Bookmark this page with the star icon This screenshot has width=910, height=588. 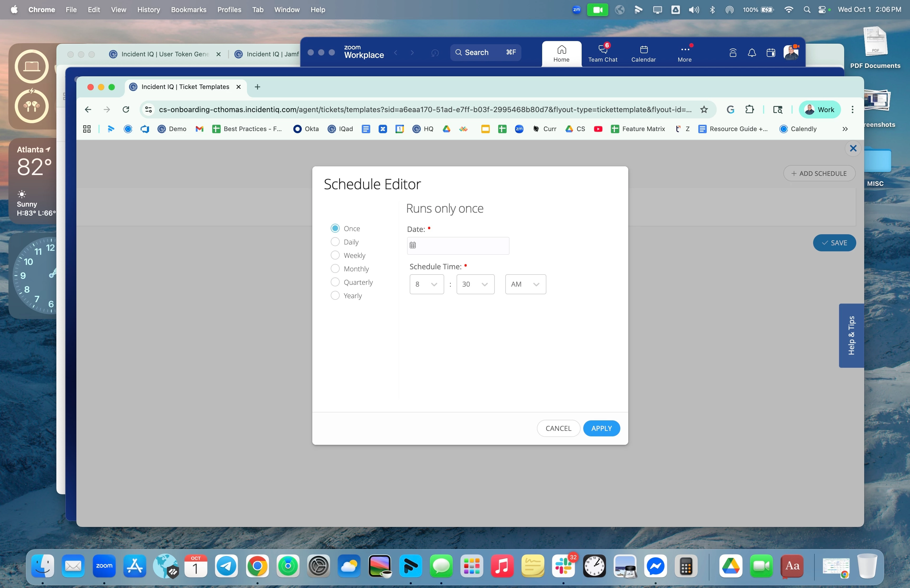(x=704, y=109)
